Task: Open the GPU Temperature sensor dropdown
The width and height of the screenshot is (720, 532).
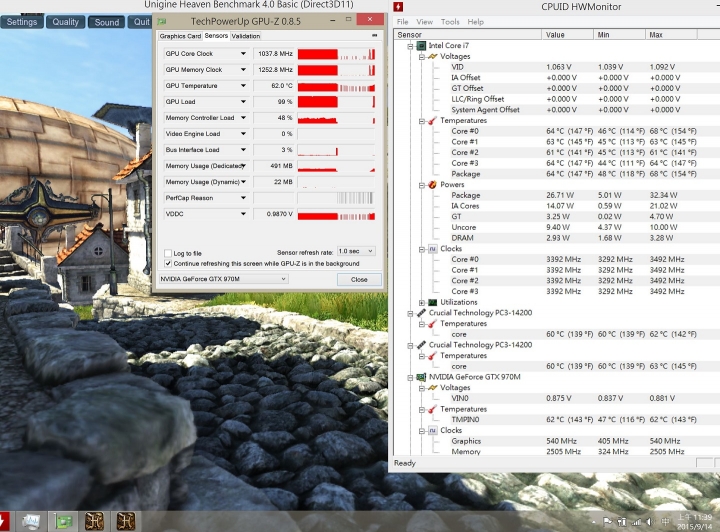Action: click(x=243, y=86)
